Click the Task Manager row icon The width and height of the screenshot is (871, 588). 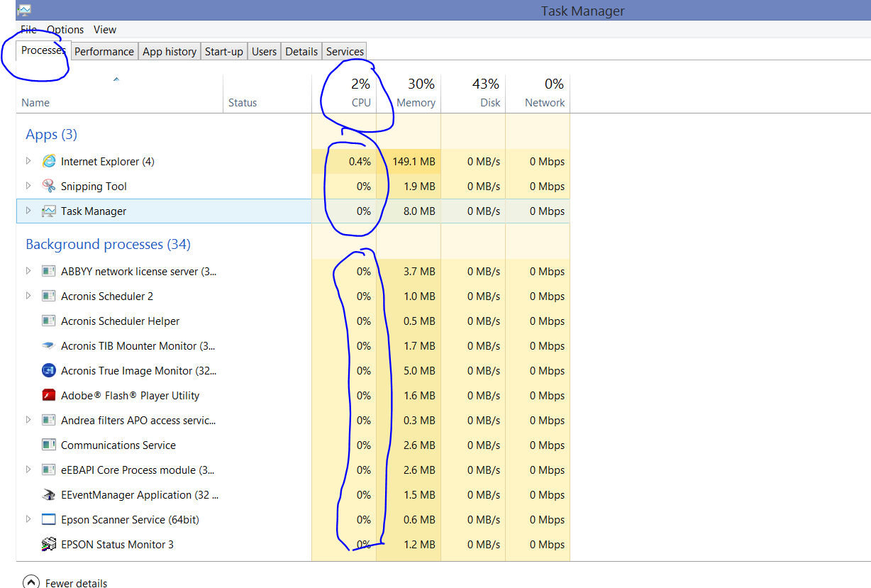[48, 211]
